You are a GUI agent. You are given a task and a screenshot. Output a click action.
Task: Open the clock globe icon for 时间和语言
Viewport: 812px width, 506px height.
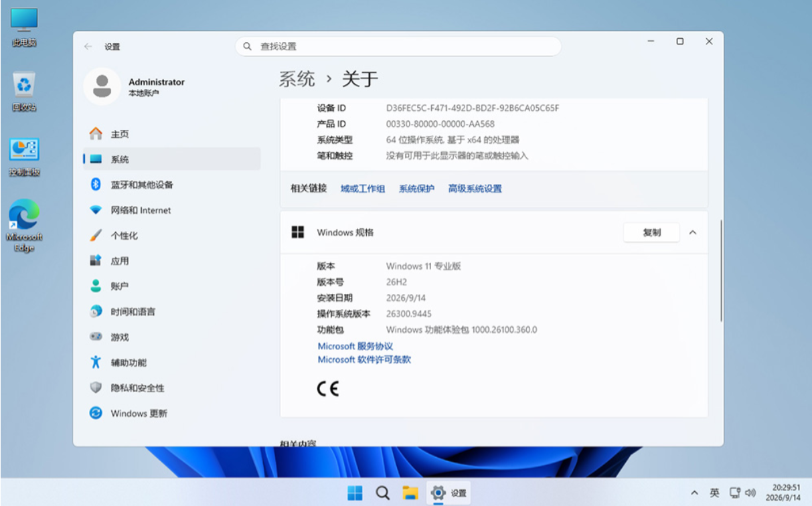point(96,311)
